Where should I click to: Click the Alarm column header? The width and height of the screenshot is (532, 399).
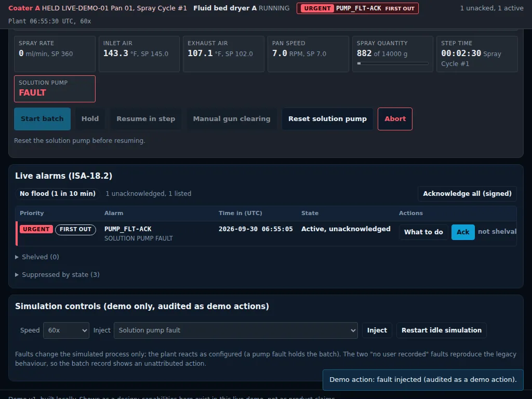(x=114, y=213)
